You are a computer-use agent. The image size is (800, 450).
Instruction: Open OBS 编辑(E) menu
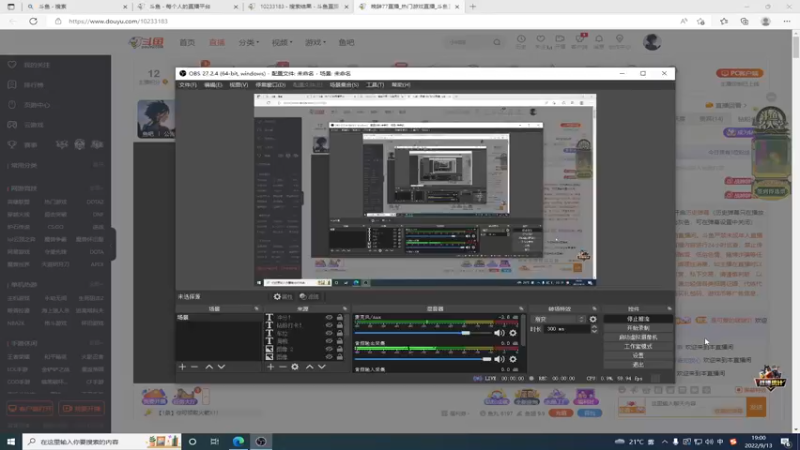[x=213, y=85]
